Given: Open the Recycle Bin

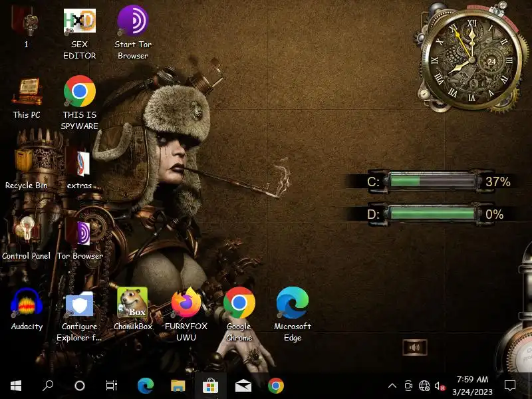Looking at the screenshot, I should 26,168.
